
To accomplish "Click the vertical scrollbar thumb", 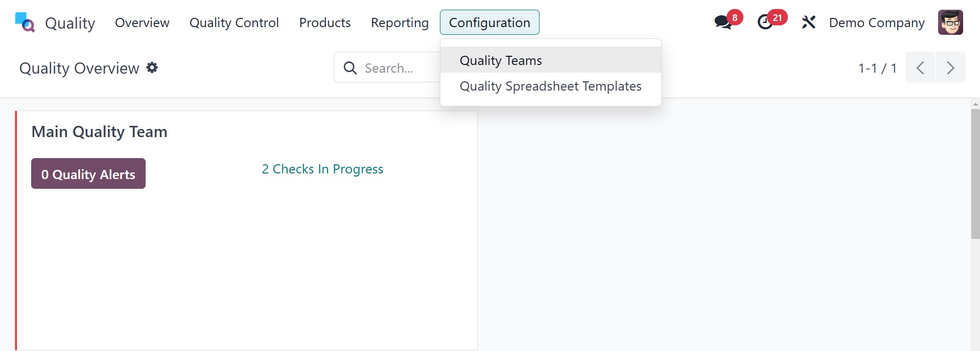I will [975, 174].
